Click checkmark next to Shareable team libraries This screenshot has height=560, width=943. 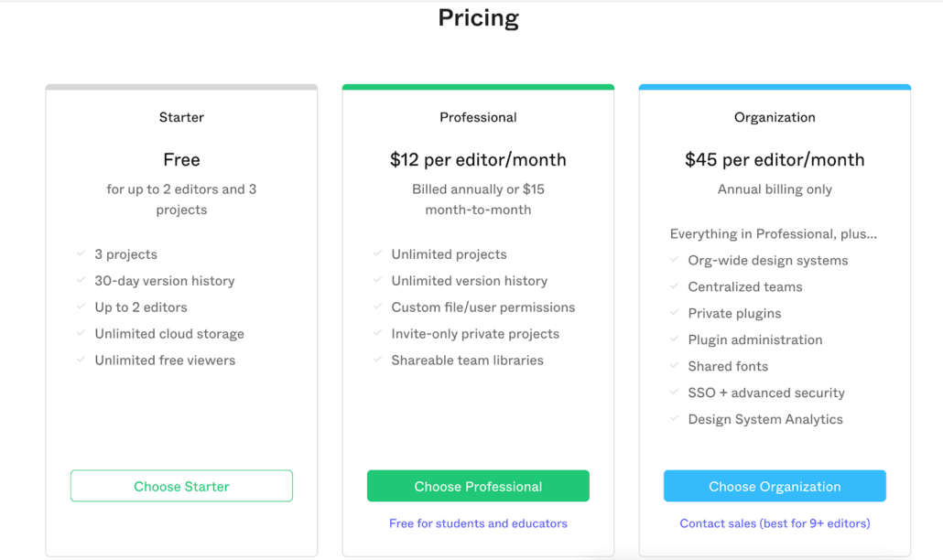(378, 360)
